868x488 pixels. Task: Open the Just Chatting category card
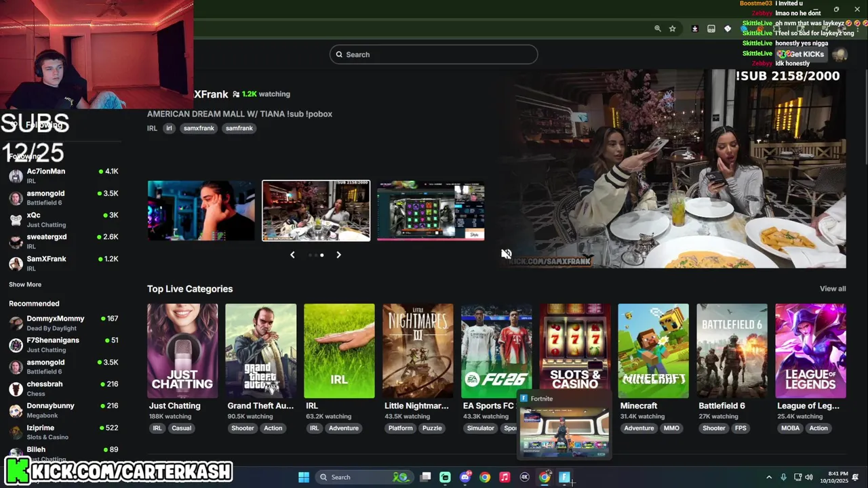click(x=182, y=351)
